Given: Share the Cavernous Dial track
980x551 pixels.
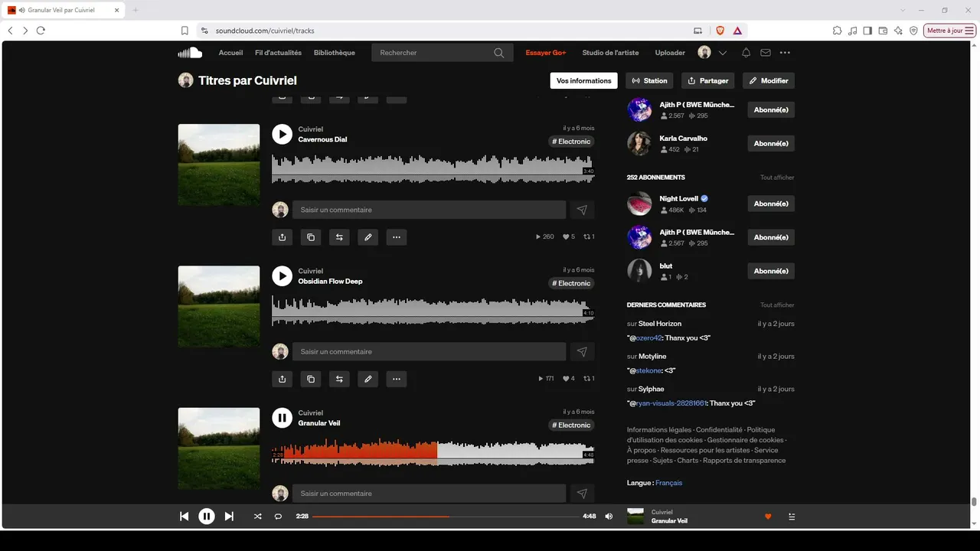Looking at the screenshot, I should (282, 237).
